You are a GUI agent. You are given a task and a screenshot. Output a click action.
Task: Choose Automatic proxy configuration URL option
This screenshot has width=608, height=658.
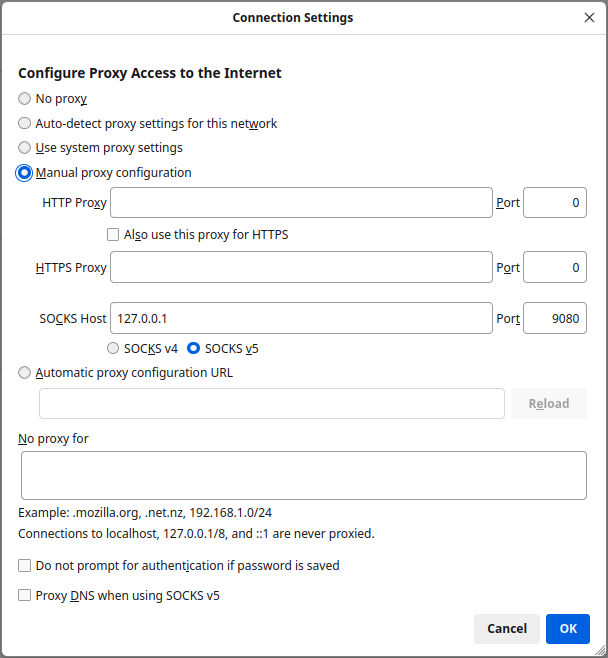click(25, 373)
